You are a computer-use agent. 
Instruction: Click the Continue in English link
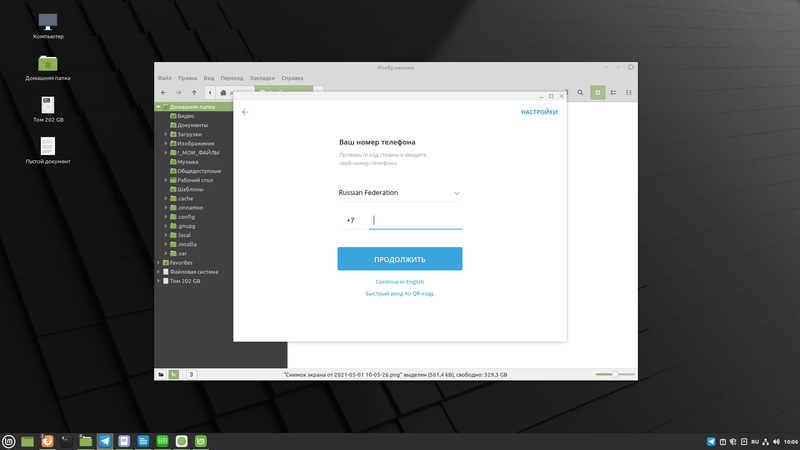[x=400, y=282]
